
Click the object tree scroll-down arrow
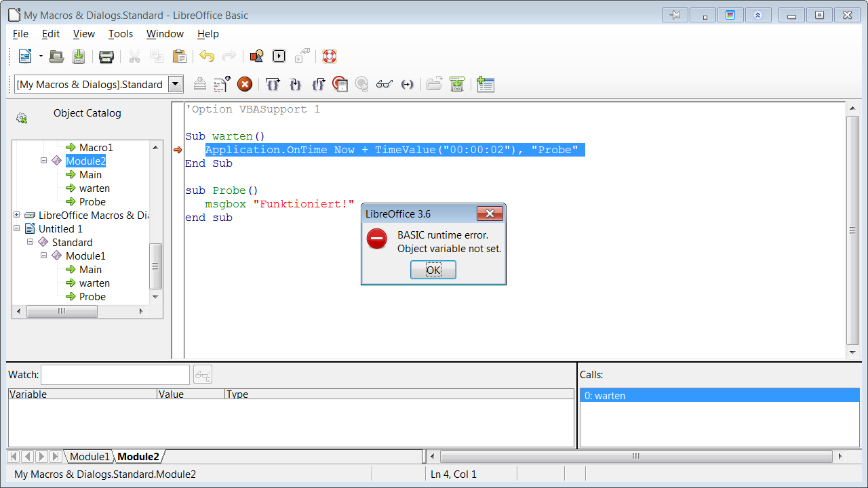click(155, 297)
